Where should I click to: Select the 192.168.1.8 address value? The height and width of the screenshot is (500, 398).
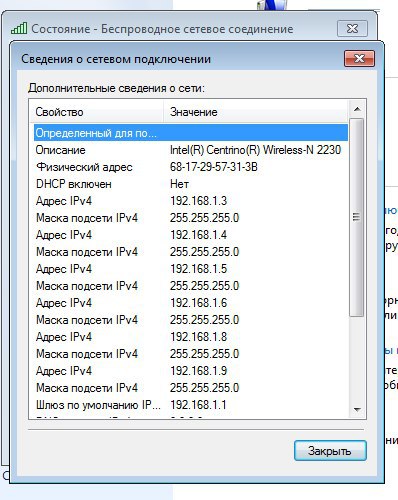click(x=198, y=337)
